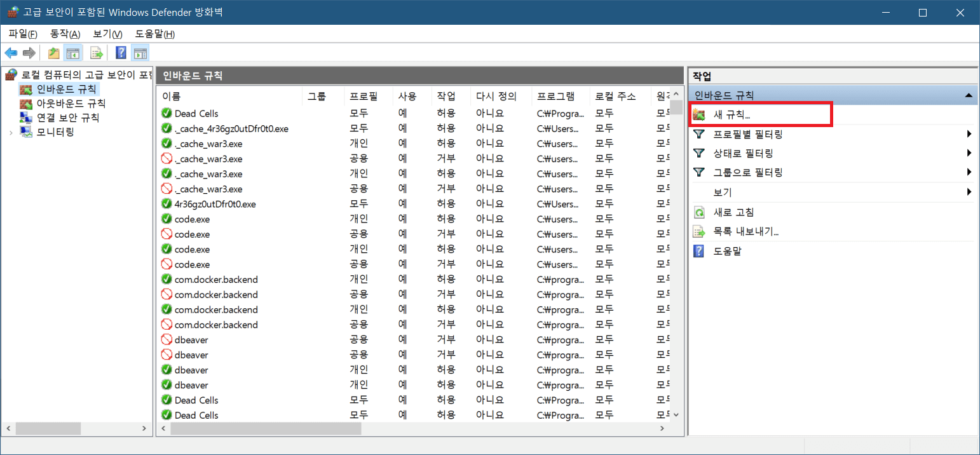Click the 도움말 link in actions pane
The height and width of the screenshot is (455, 980).
pyautogui.click(x=727, y=251)
